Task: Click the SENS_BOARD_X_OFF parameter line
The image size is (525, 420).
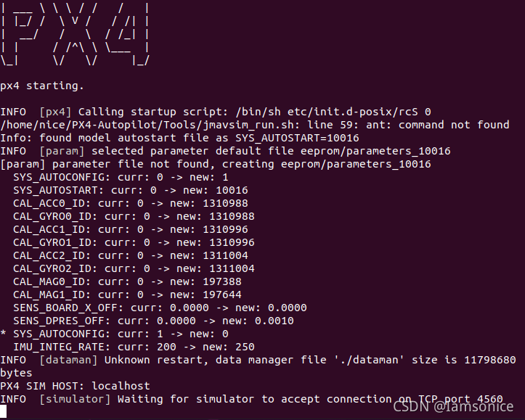Action: [x=160, y=308]
